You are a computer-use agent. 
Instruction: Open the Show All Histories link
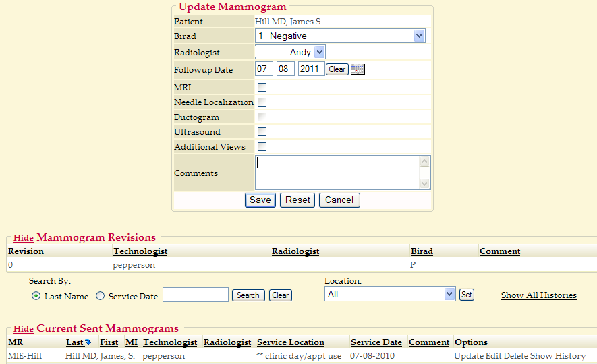coord(538,295)
